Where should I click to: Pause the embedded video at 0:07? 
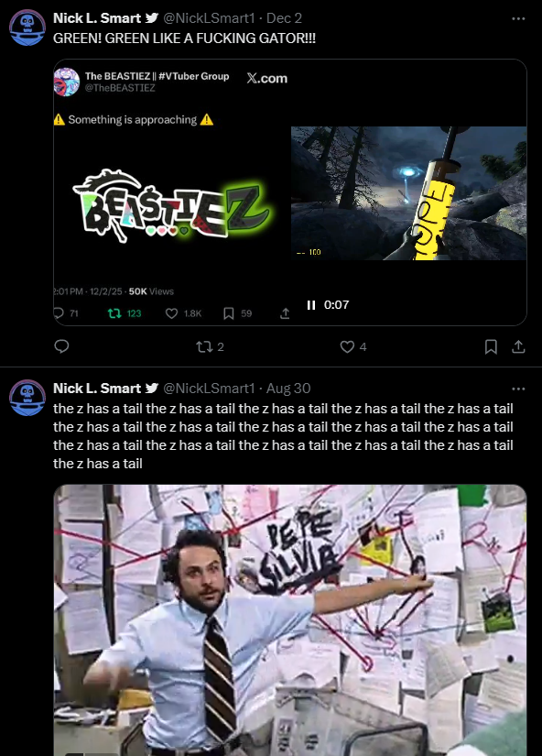(x=311, y=305)
